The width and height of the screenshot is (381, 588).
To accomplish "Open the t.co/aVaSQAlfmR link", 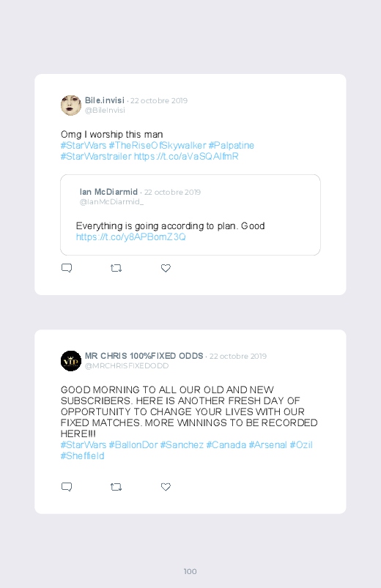I will point(186,157).
